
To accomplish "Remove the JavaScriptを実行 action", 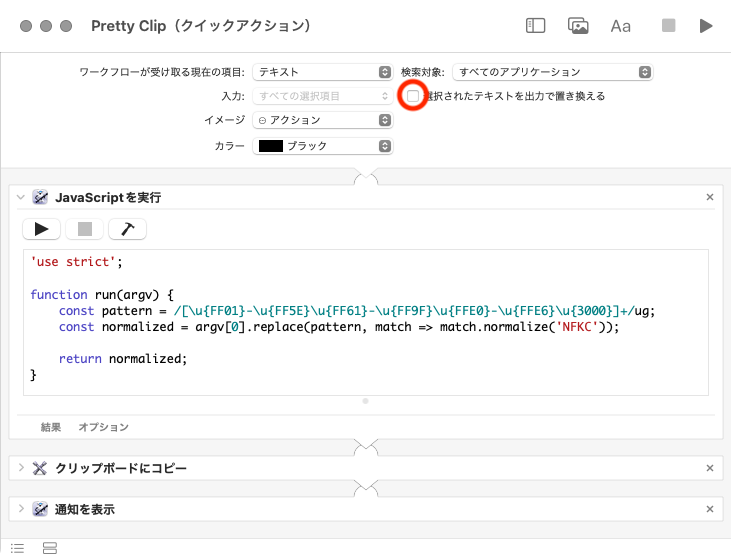I will pos(710,197).
